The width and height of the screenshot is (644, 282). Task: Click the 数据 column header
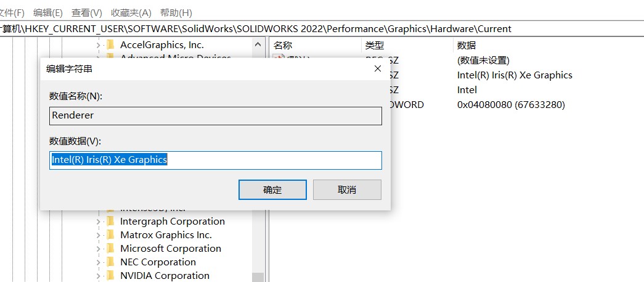(467, 45)
